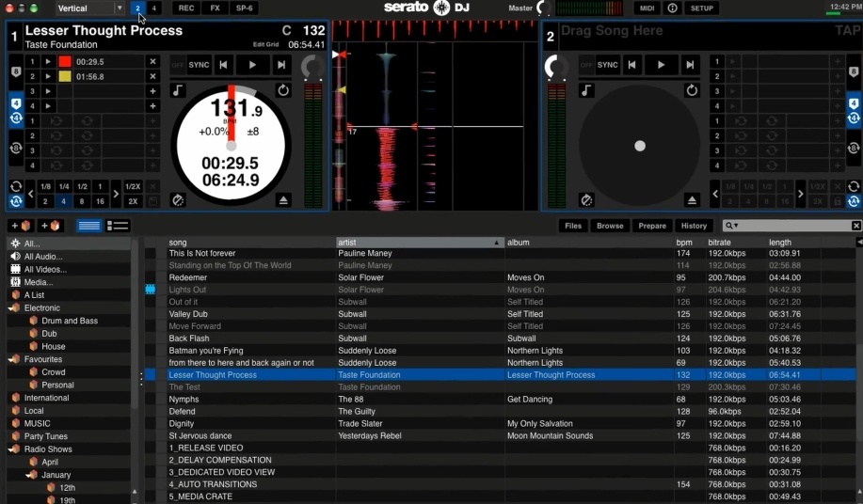Click the info tooltips icon
This screenshot has width=863, height=504.
pos(672,8)
